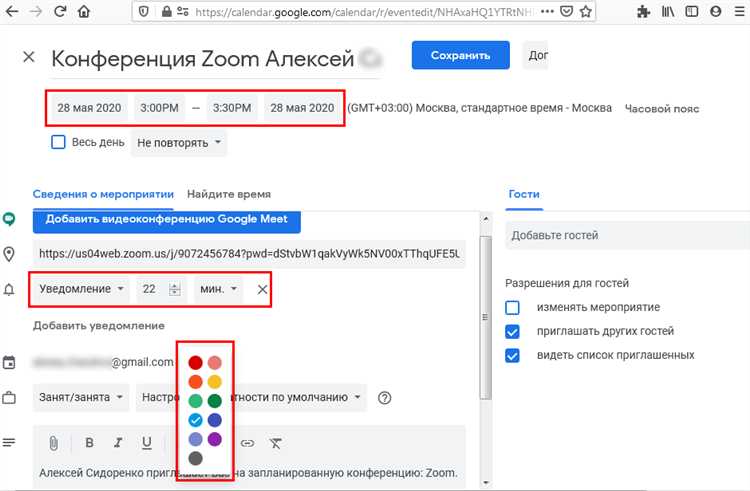Open the extensions puzzle icon

click(x=644, y=11)
